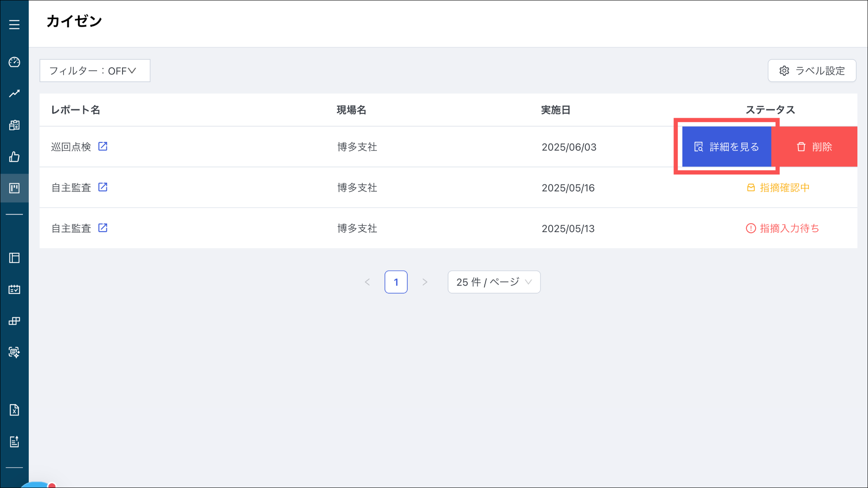Viewport: 868px width, 488px height.
Task: Click the clipboard building icon in sidebar
Action: (x=14, y=125)
